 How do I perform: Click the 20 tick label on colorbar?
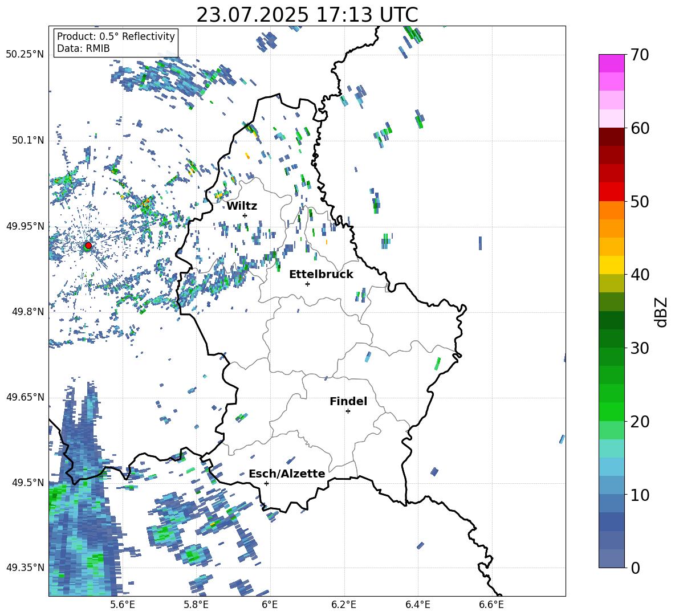[x=639, y=421]
